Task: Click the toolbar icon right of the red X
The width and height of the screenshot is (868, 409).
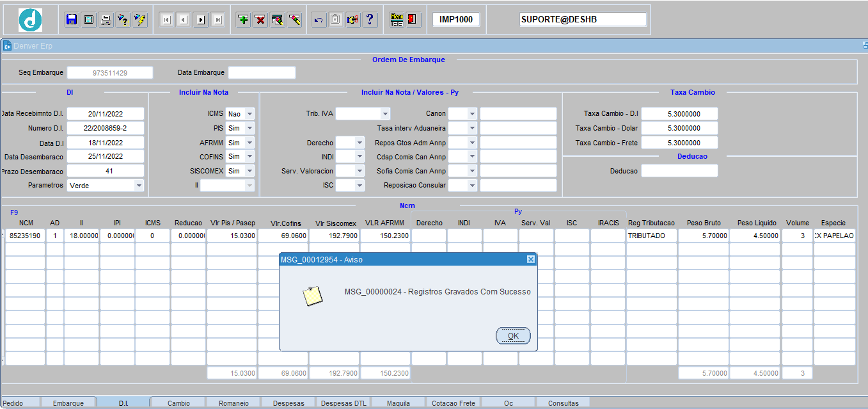Action: (x=278, y=20)
